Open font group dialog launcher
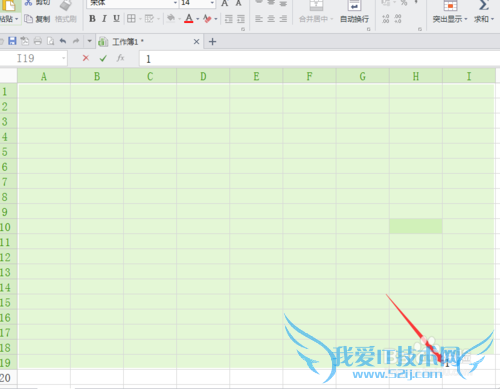 [x=243, y=29]
